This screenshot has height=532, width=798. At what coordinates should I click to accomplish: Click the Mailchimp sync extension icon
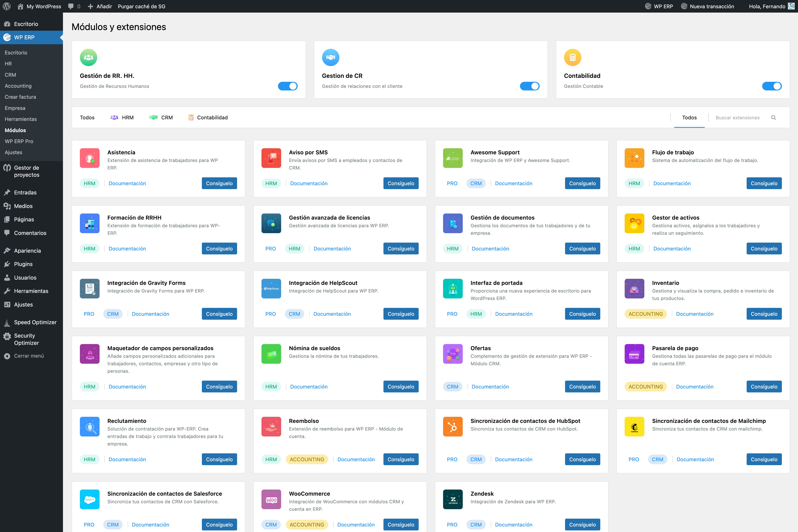634,426
